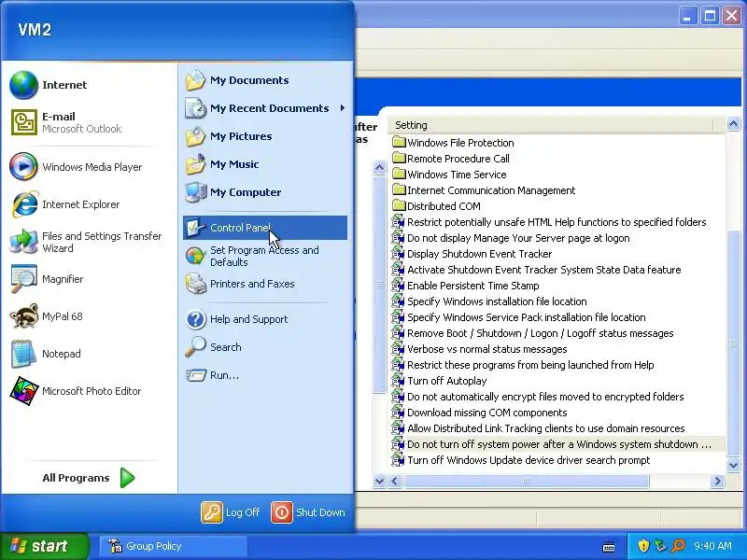The width and height of the screenshot is (747, 560).
Task: Click the Setting column header
Action: 550,125
